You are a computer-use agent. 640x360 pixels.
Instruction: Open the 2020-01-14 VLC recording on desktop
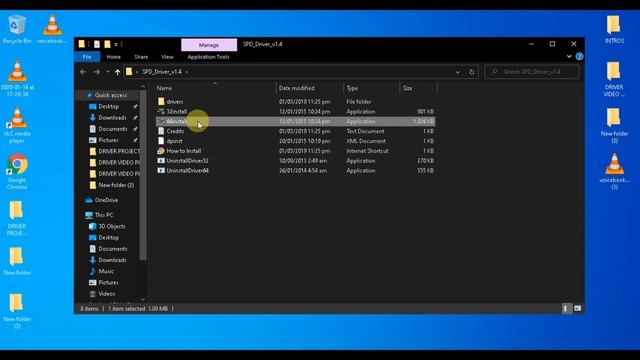click(x=17, y=78)
